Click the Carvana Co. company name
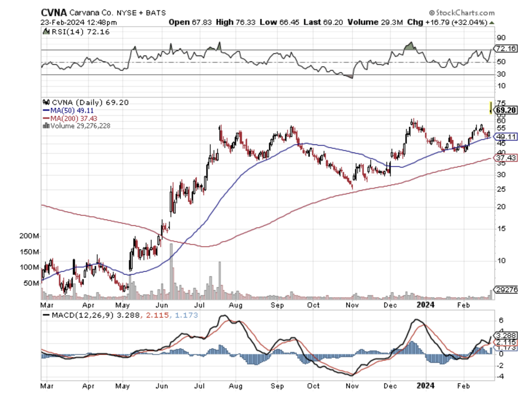The image size is (532, 407). click(x=91, y=13)
